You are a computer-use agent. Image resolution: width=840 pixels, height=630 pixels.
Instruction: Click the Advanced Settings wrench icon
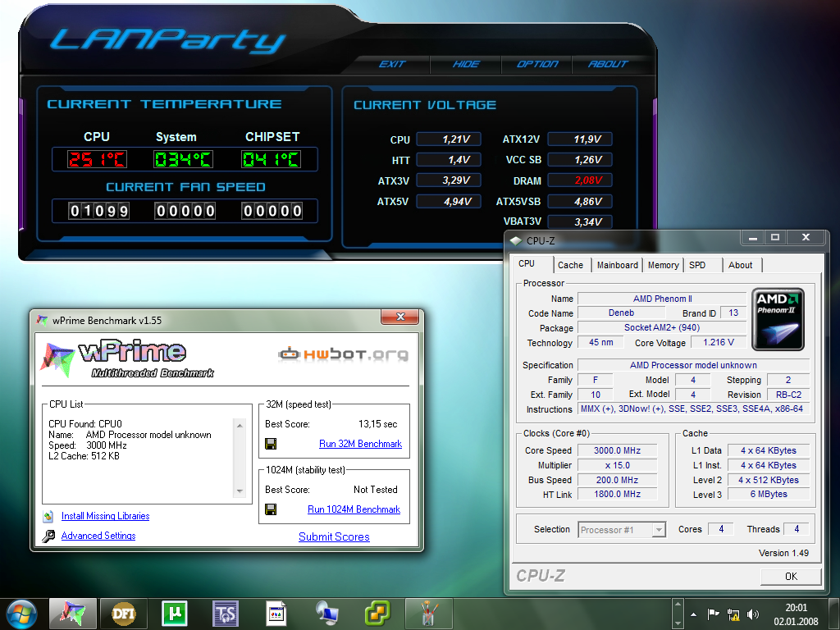pyautogui.click(x=48, y=536)
